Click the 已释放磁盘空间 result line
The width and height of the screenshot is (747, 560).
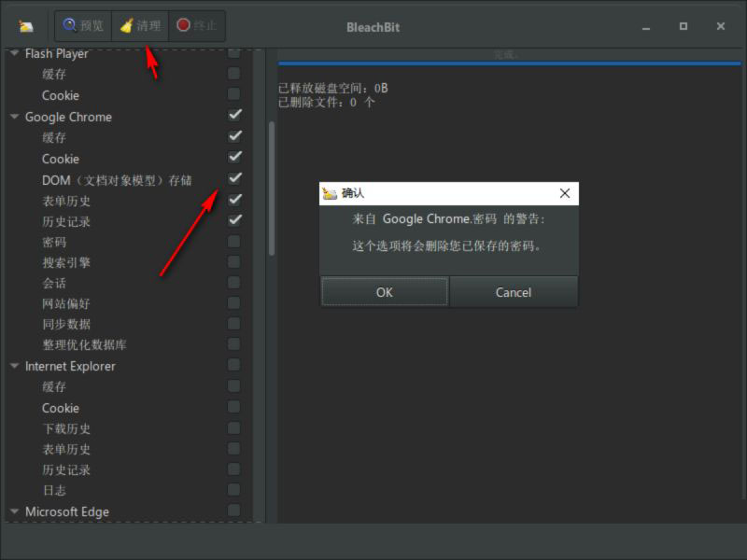(333, 88)
